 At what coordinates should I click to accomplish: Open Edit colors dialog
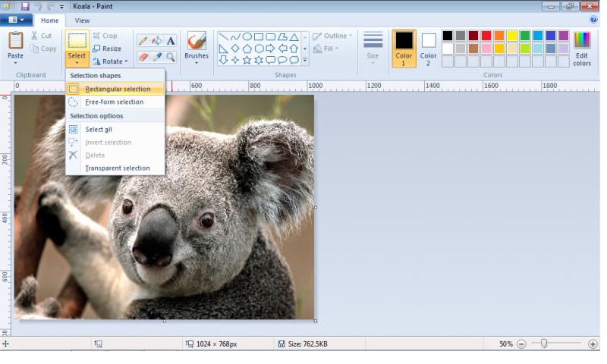click(x=582, y=49)
